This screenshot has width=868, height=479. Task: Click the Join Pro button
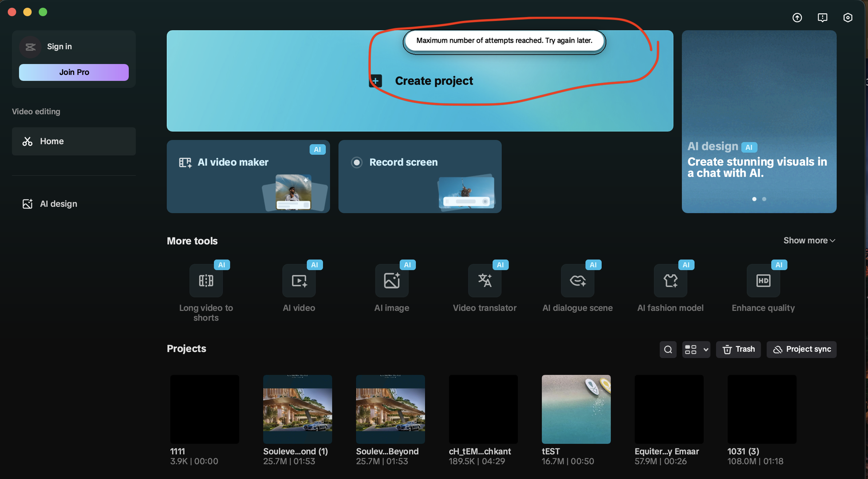[74, 72]
